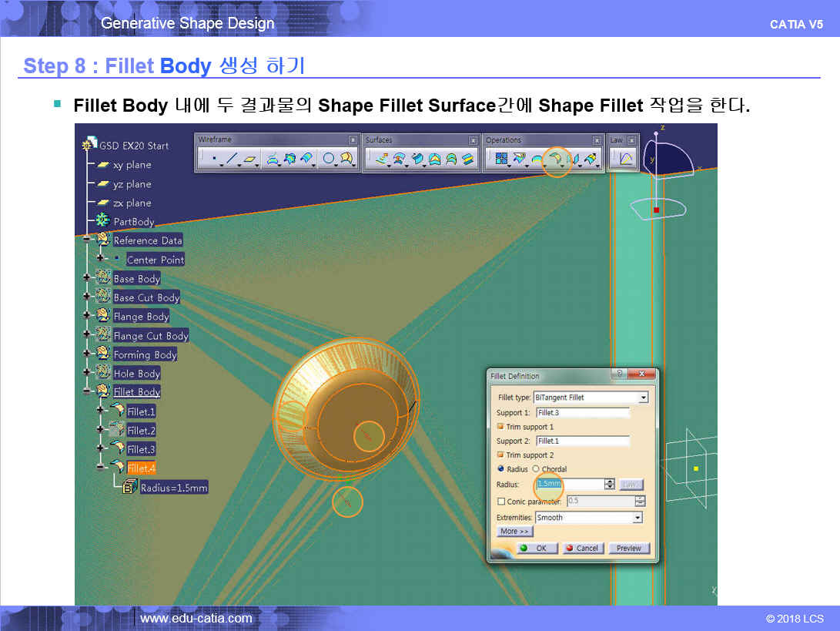Select the Point tool in Wireframe toolbar
This screenshot has width=840, height=631.
213,159
